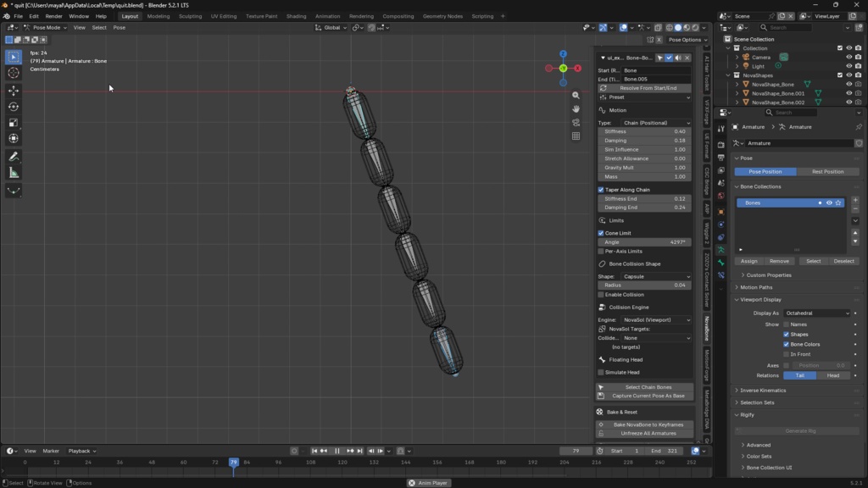Jump to the end frame

[359, 451]
